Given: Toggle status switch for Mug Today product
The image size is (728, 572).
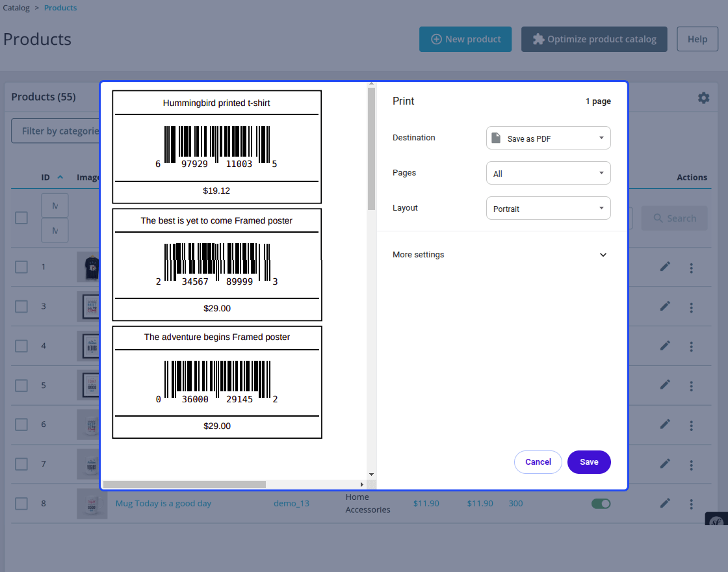Looking at the screenshot, I should [x=601, y=504].
